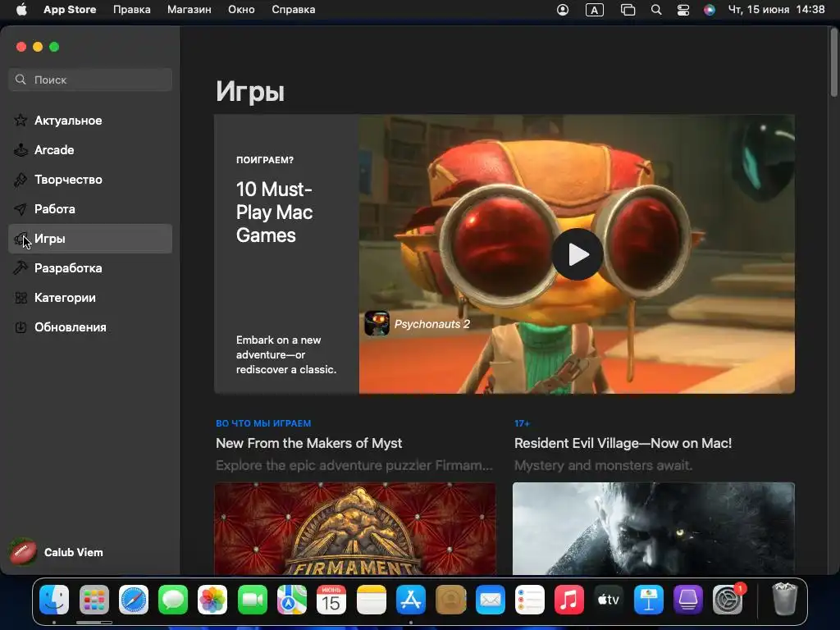Open New From the Makers of Myst
The height and width of the screenshot is (630, 840).
pyautogui.click(x=308, y=443)
